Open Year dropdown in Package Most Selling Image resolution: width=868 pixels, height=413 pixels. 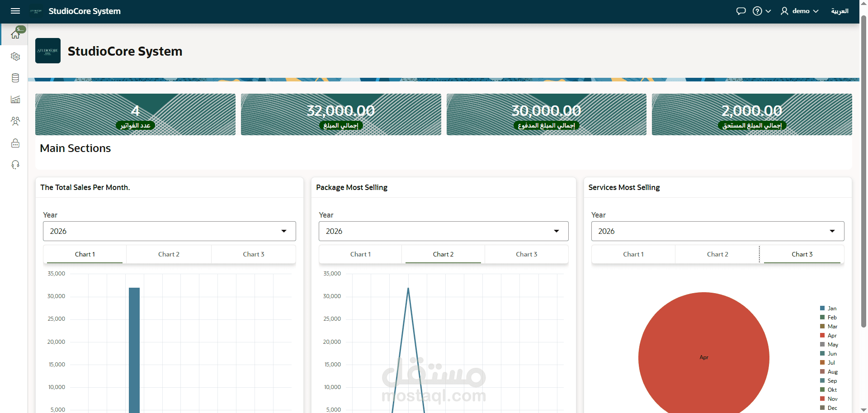tap(443, 231)
